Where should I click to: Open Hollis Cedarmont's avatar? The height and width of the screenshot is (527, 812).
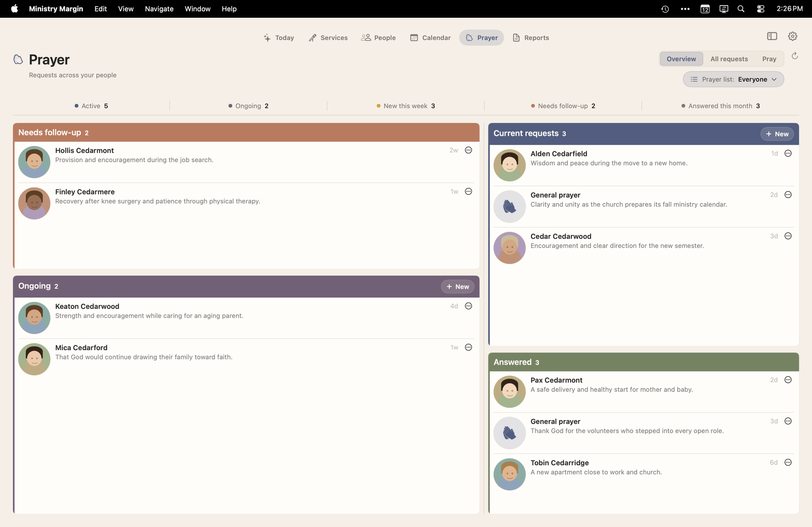pos(34,162)
